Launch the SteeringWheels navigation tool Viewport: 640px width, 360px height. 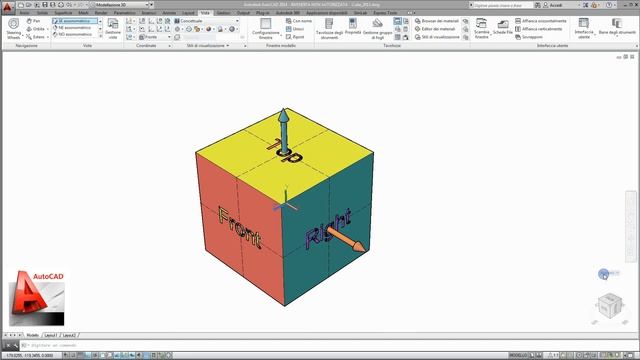(x=13, y=28)
